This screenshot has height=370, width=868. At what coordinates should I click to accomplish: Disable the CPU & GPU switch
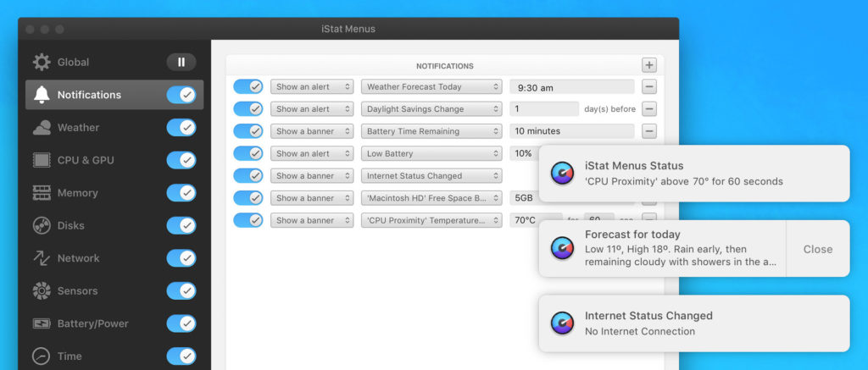(x=181, y=160)
